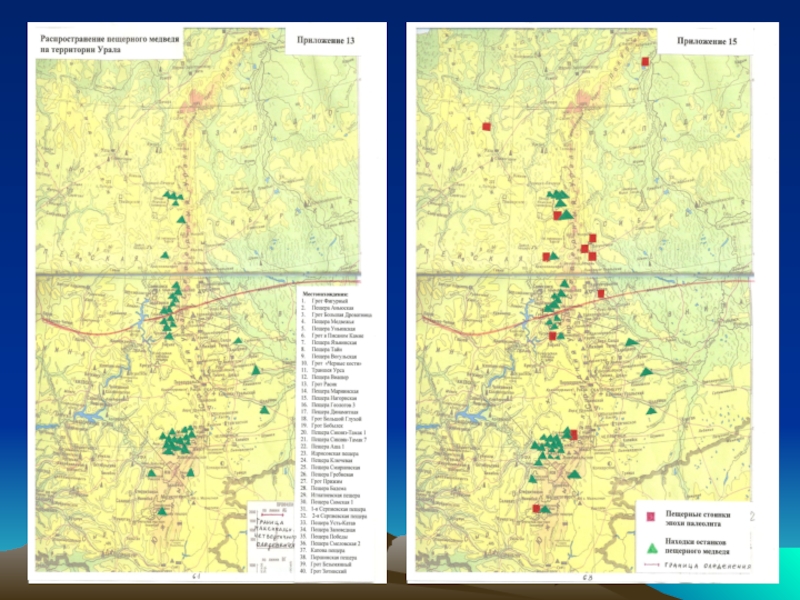The height and width of the screenshot is (600, 800).
Task: Click the southernmost green triangle on the left map
Action: pos(162,511)
